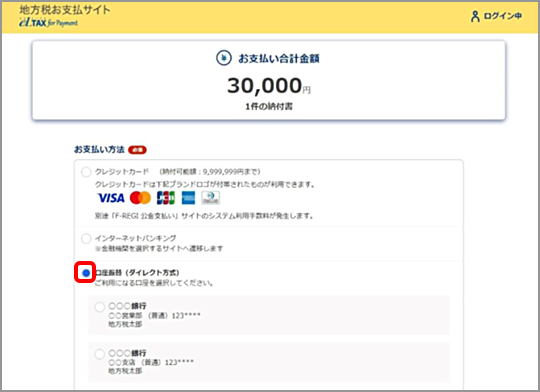Click ご利用になる口座を選択してください text
This screenshot has height=392, width=540.
point(154,283)
